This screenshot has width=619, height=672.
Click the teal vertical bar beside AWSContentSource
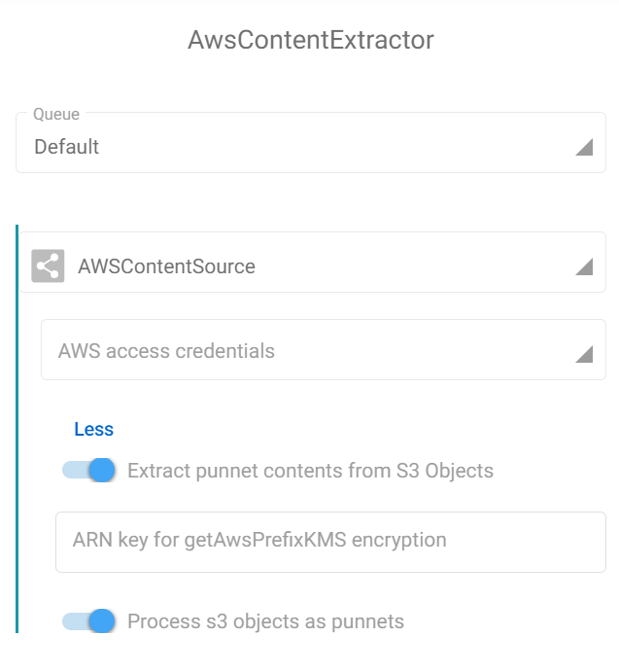(17, 429)
